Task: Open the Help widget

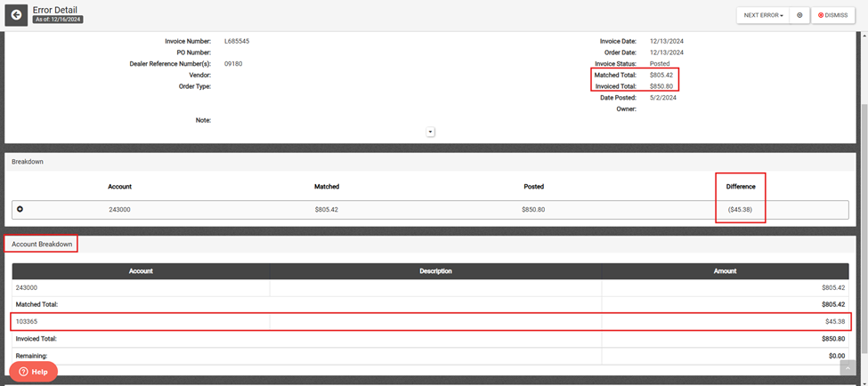Action: point(33,372)
